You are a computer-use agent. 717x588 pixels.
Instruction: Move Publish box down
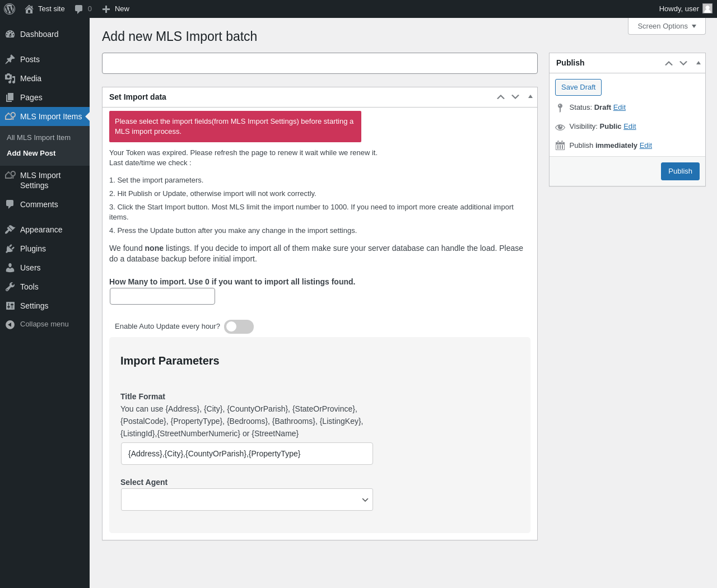683,63
